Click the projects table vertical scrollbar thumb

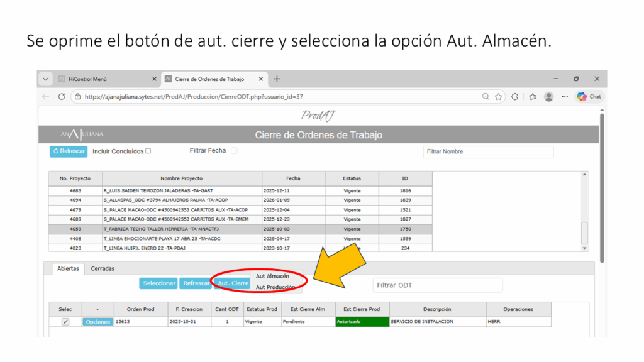[x=585, y=233]
